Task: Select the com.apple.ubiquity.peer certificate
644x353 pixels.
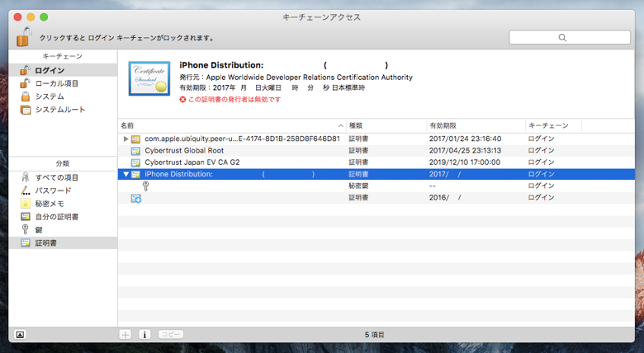Action: (x=376, y=139)
